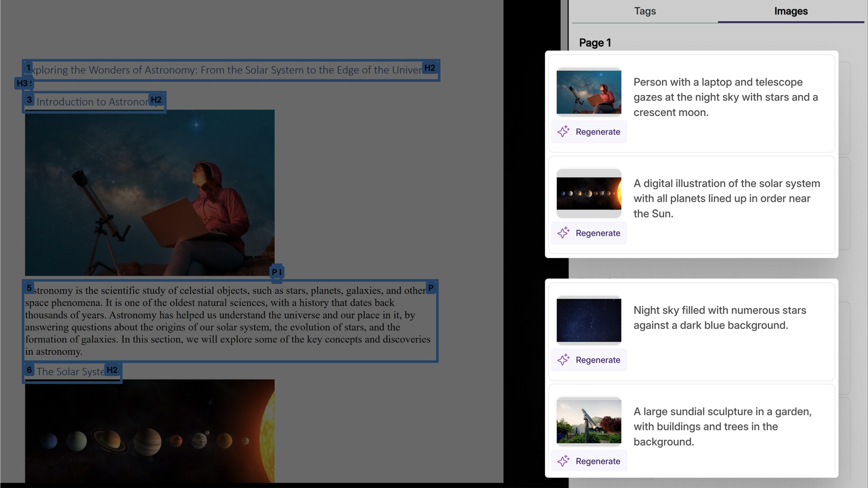Select the sundial sculpture thumbnail

pyautogui.click(x=589, y=421)
